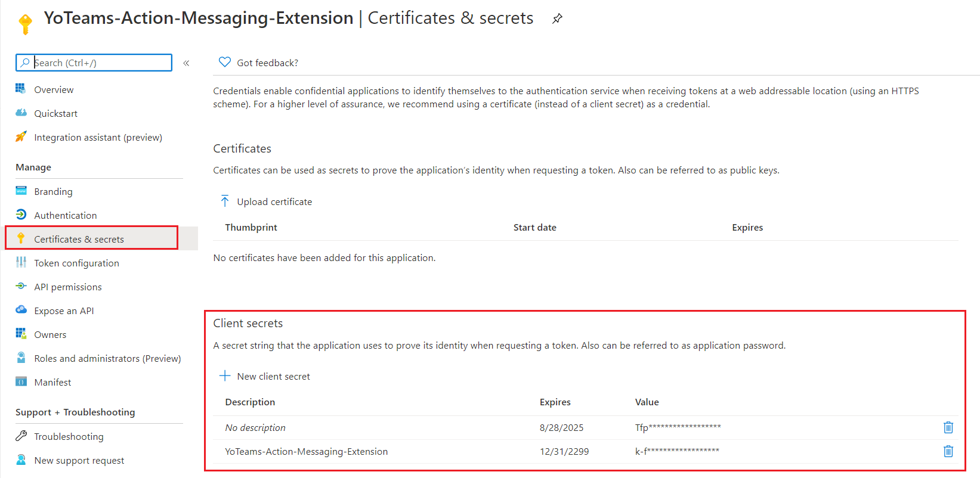Open Token configuration page
This screenshot has width=980, height=478.
[x=76, y=263]
